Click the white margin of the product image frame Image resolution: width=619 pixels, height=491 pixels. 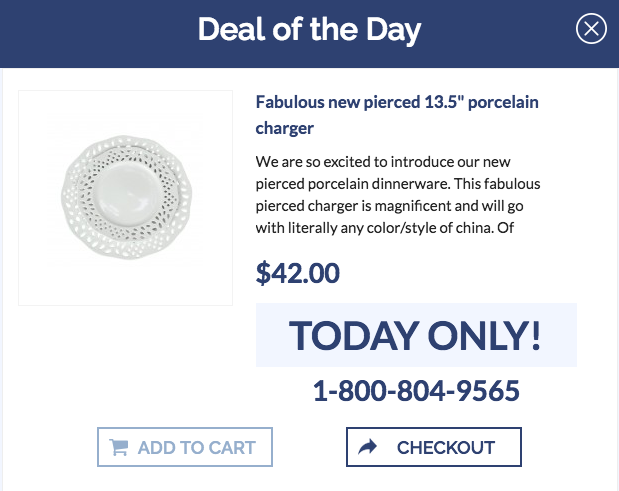(x=40, y=282)
